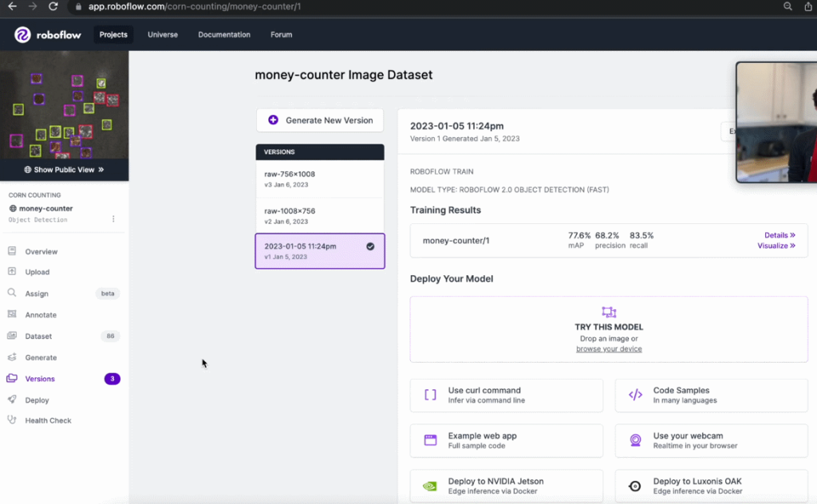This screenshot has height=504, width=817.
Task: Select version raw-1008x756 v2
Action: click(320, 215)
